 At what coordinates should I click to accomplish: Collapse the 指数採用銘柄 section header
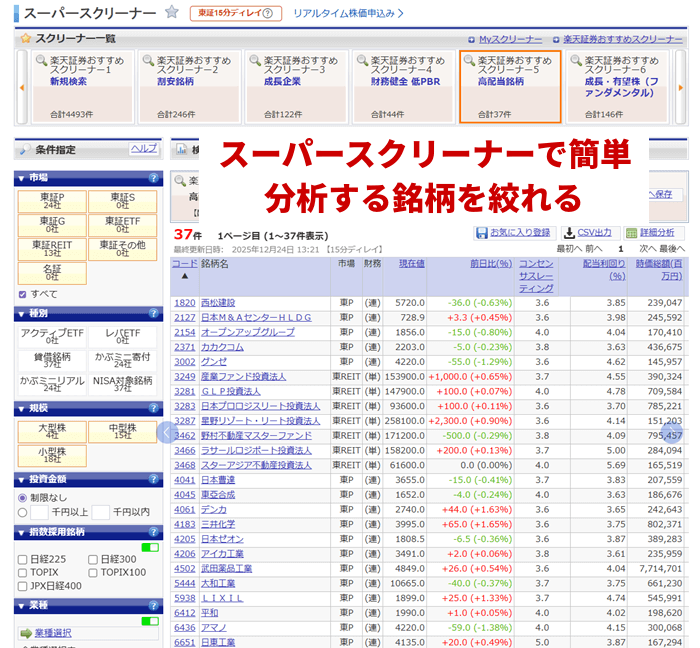click(x=88, y=532)
